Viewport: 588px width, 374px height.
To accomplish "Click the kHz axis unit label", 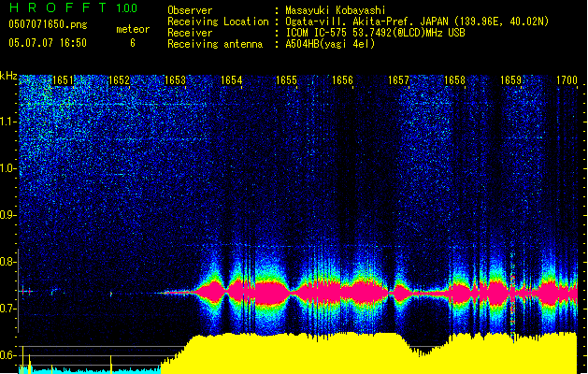I will [8, 76].
